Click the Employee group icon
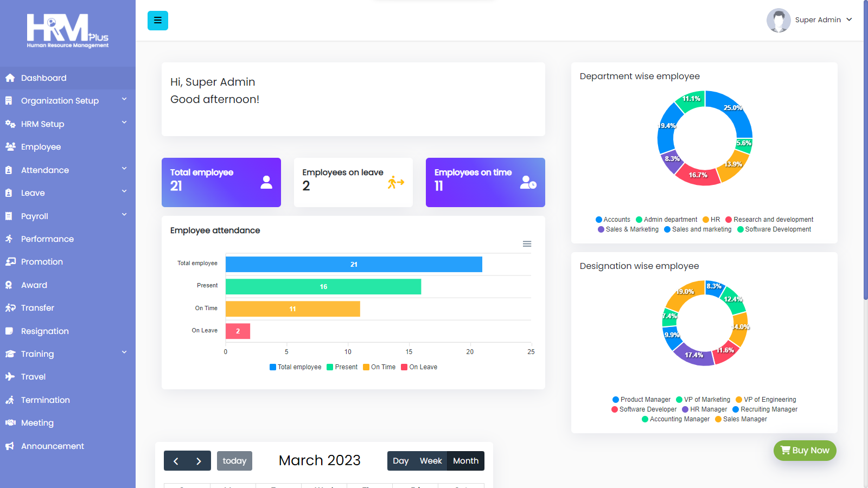This screenshot has width=868, height=488. click(10, 147)
